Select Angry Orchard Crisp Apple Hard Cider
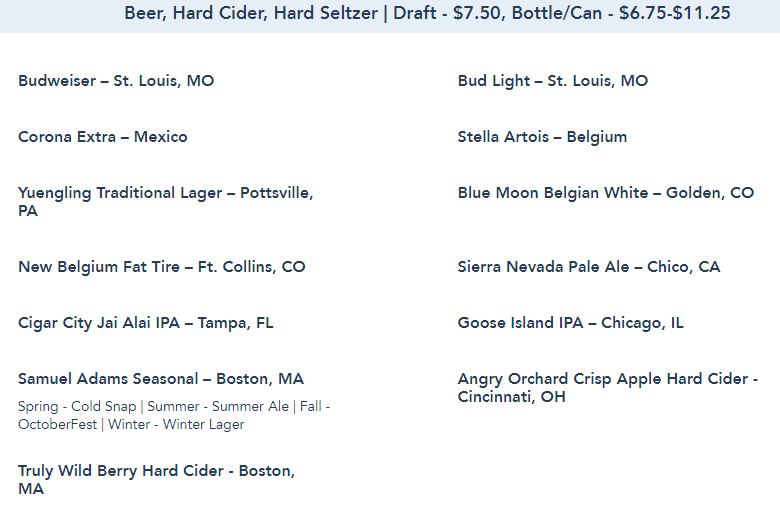Viewport: 780px width, 507px height. [607, 379]
